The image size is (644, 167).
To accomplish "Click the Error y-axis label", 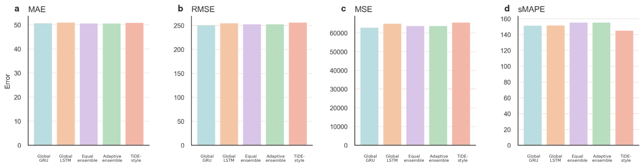I will point(8,81).
